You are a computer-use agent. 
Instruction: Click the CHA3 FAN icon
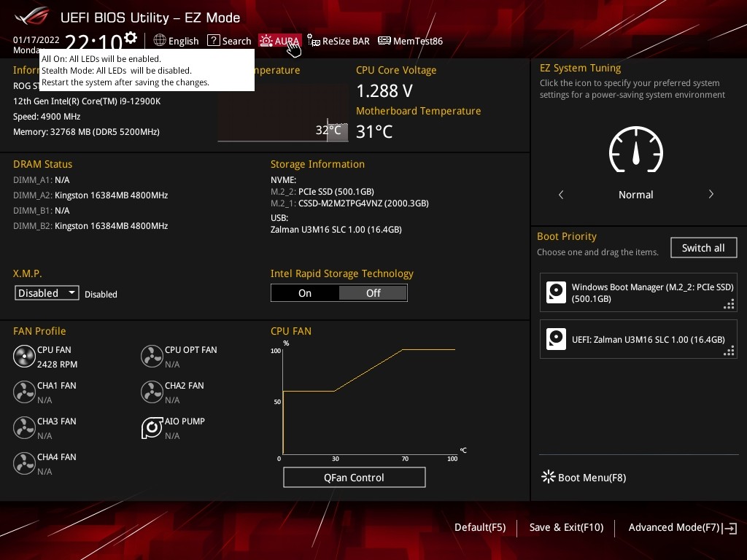pyautogui.click(x=24, y=428)
